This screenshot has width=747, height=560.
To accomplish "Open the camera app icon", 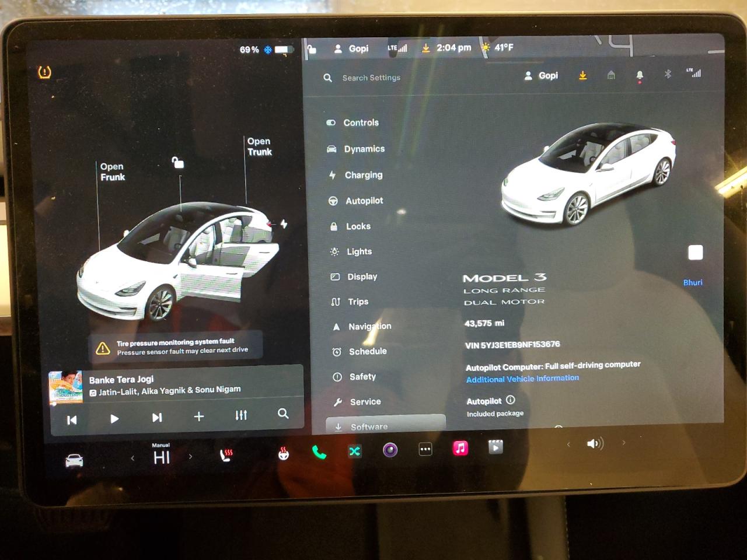I will coord(390,450).
